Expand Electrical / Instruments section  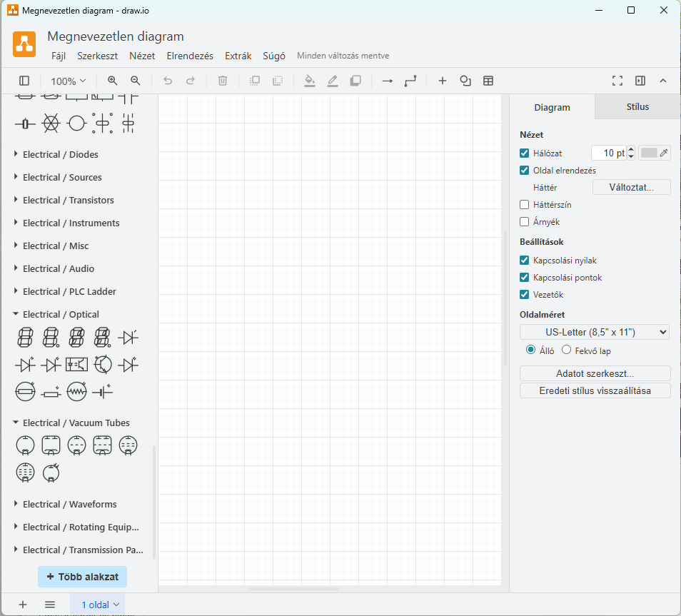tap(71, 223)
